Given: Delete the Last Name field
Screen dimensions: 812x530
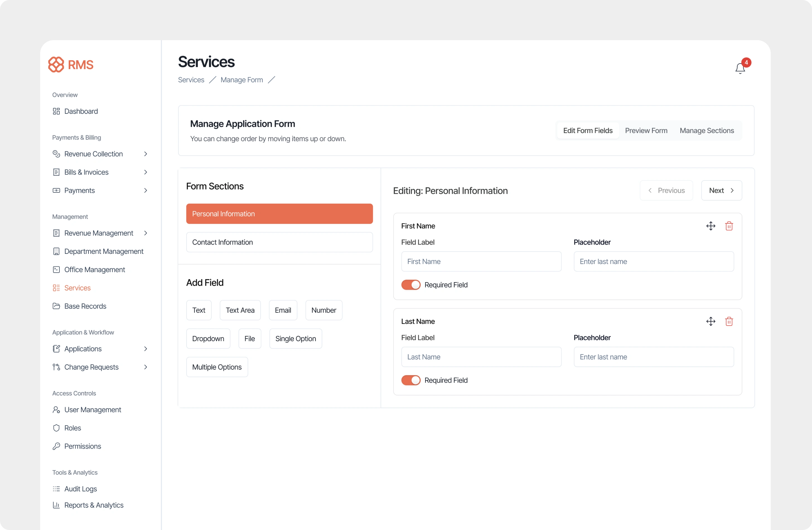Looking at the screenshot, I should point(729,321).
